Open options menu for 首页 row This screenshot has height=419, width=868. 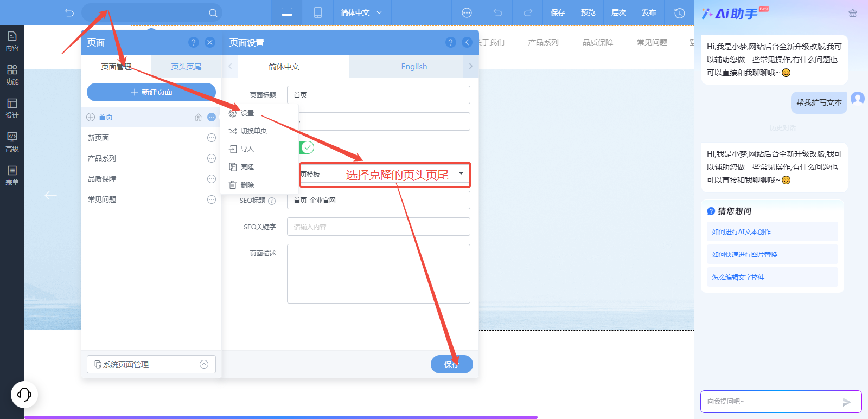click(x=212, y=117)
